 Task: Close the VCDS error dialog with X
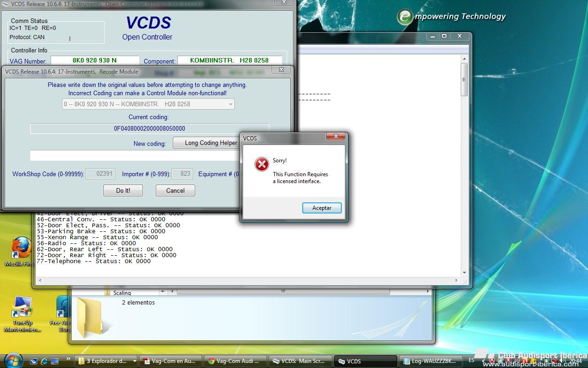coord(336,137)
